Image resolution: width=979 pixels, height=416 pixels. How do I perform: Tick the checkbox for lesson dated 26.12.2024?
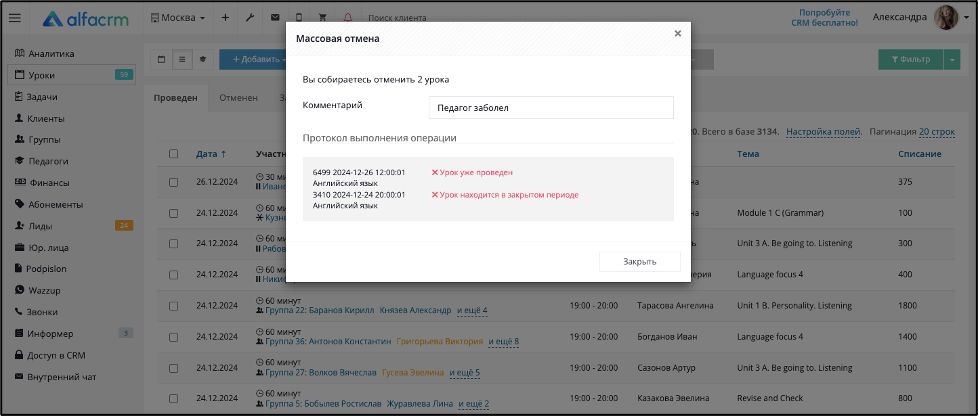pyautogui.click(x=174, y=182)
